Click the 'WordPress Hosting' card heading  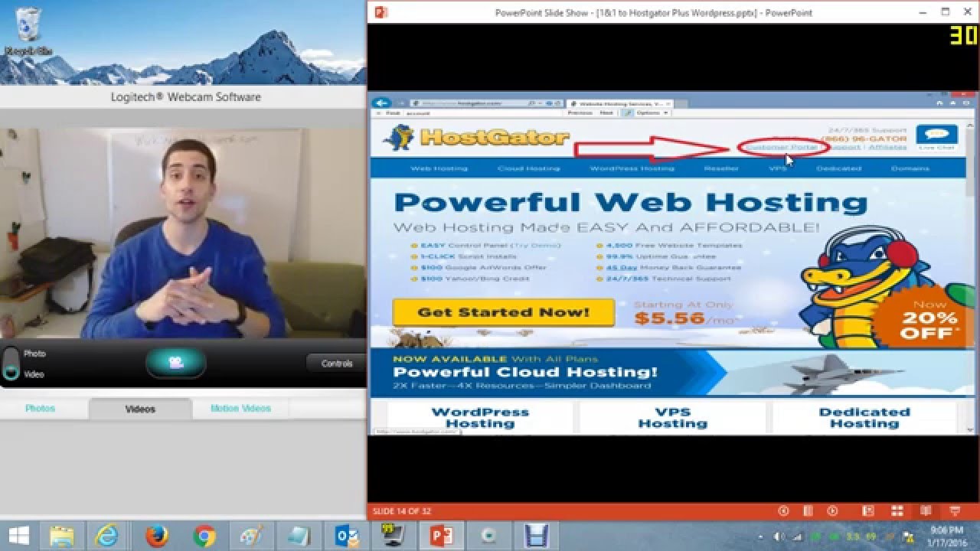(x=480, y=418)
